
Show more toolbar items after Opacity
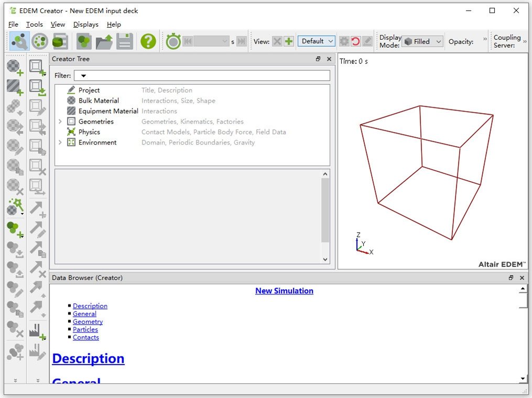485,39
